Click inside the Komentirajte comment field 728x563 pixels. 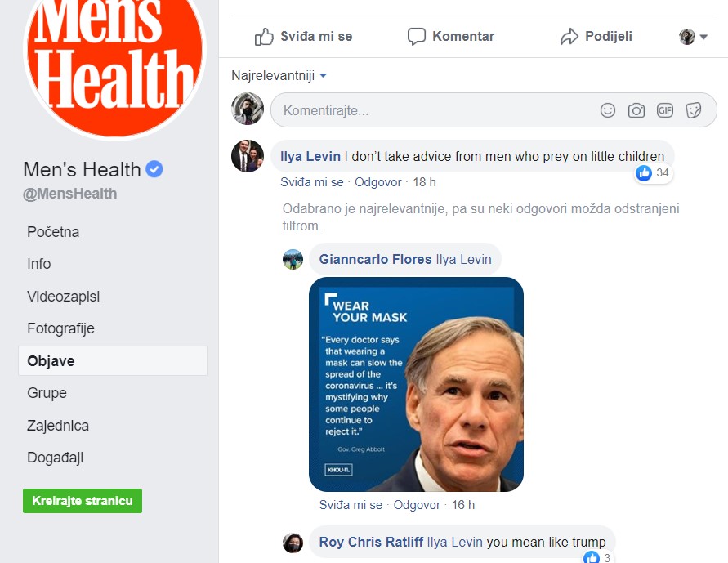pos(494,110)
